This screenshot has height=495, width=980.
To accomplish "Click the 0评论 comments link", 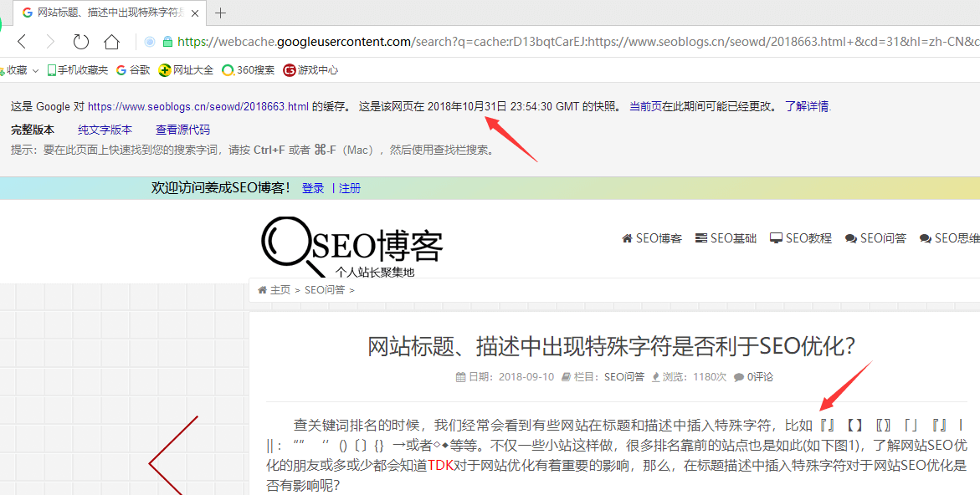I will (754, 377).
